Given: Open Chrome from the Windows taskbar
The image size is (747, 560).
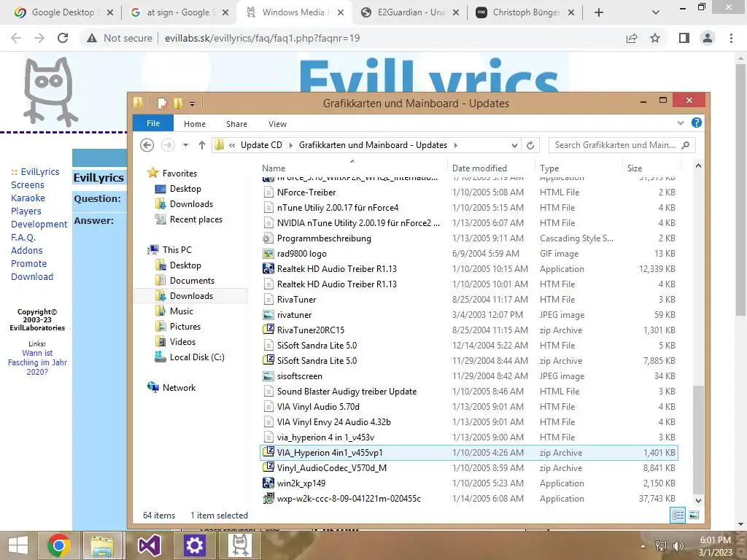Looking at the screenshot, I should point(59,545).
